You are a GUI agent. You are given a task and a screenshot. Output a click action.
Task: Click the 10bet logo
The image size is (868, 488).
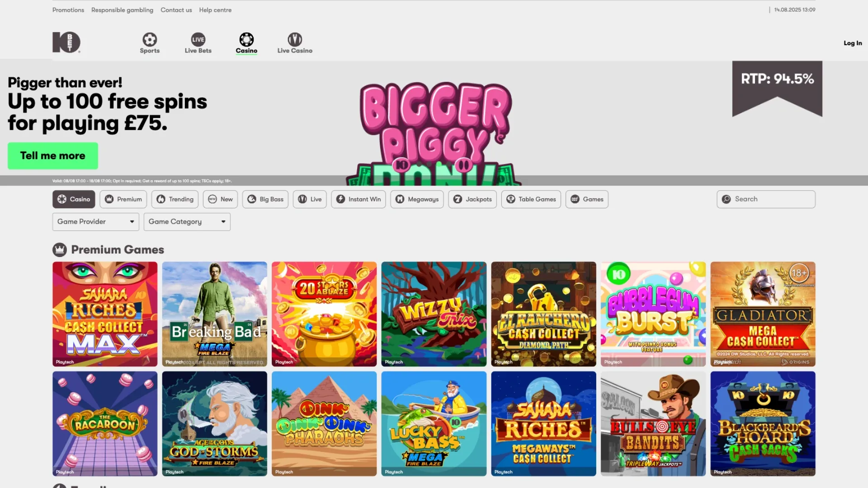pos(66,42)
